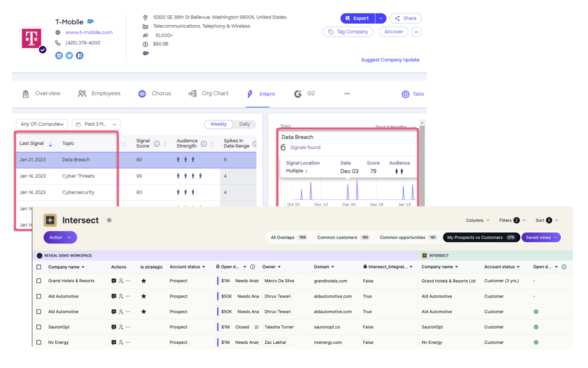This screenshot has width=588, height=368.
Task: Click assign person icon for Grand Hotels & Resorts
Action: pyautogui.click(x=121, y=281)
